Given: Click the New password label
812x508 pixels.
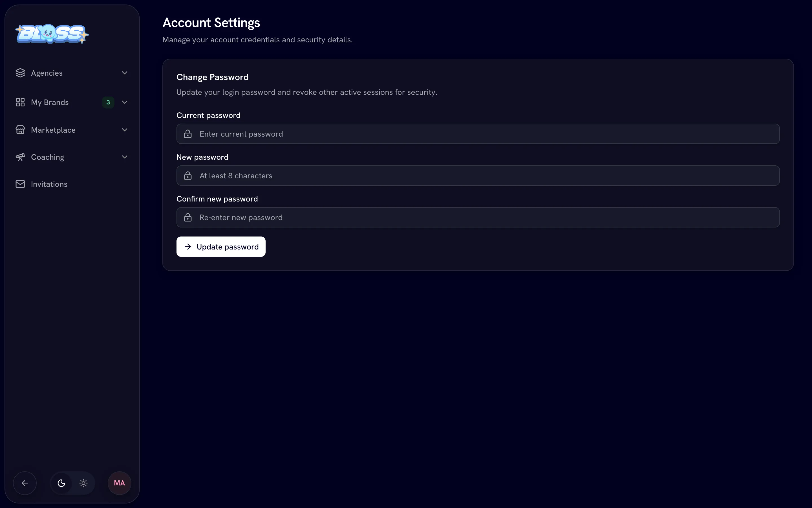Looking at the screenshot, I should click(x=202, y=157).
